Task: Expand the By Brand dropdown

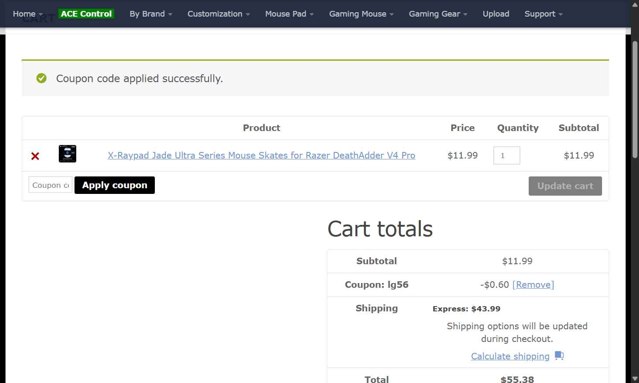Action: pos(151,14)
